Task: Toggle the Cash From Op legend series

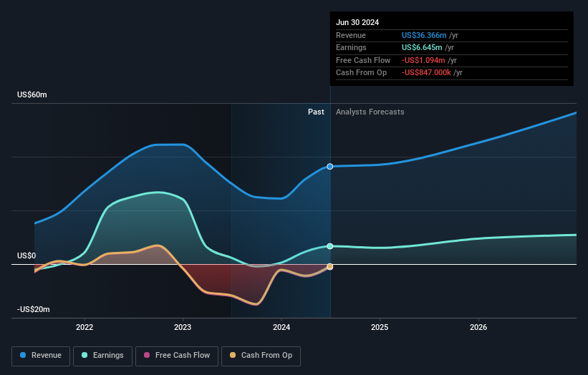Action: click(x=261, y=356)
